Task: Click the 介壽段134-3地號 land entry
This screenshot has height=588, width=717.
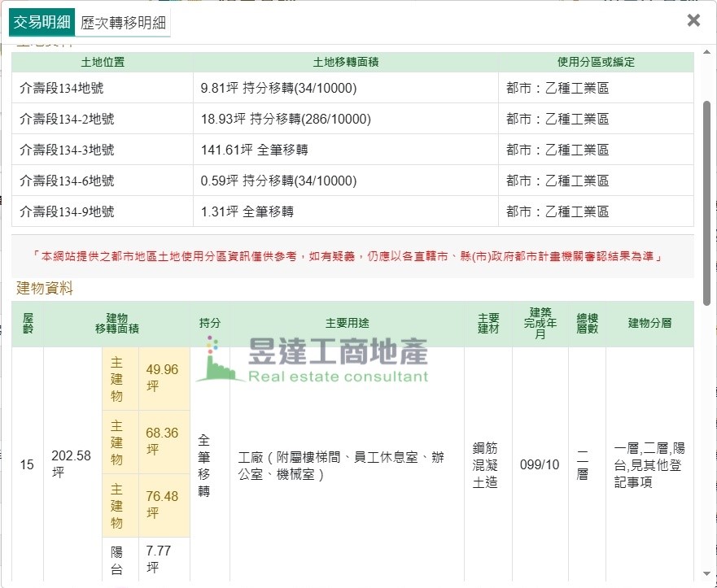Action: (x=67, y=150)
